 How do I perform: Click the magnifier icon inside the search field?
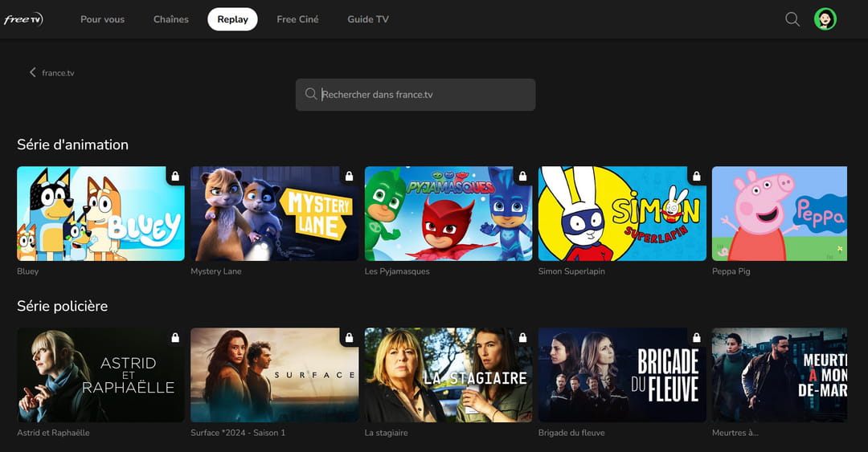311,95
